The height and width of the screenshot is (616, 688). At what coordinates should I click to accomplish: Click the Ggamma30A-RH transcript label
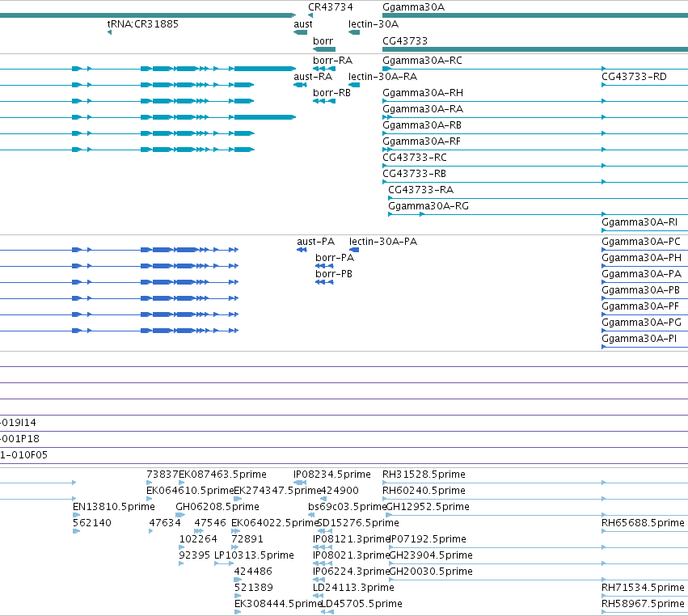(x=423, y=93)
